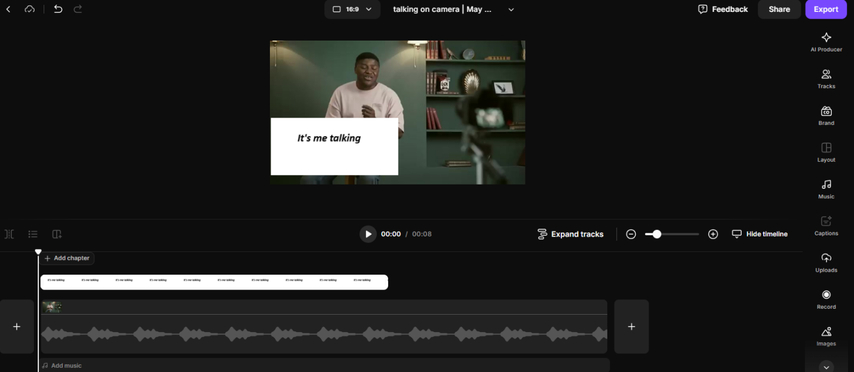Go back with the left chevron arrow
This screenshot has width=854, height=372.
(8, 9)
